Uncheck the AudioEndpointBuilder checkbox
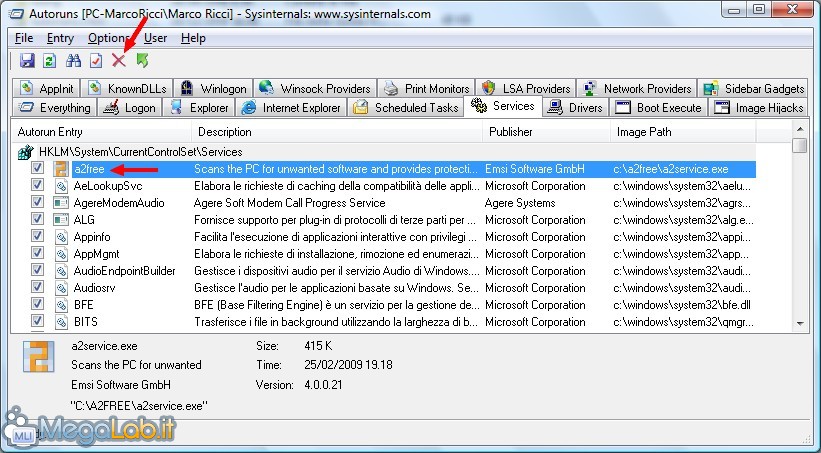 pos(37,270)
